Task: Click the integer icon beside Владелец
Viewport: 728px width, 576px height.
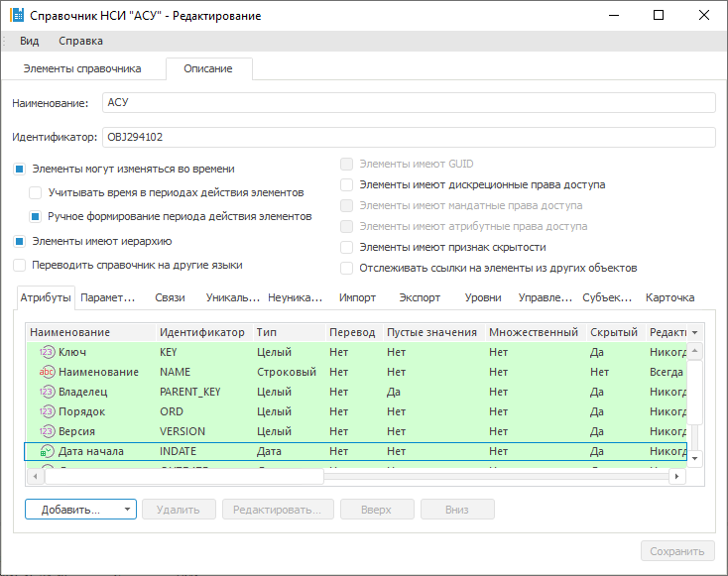Action: tap(47, 392)
